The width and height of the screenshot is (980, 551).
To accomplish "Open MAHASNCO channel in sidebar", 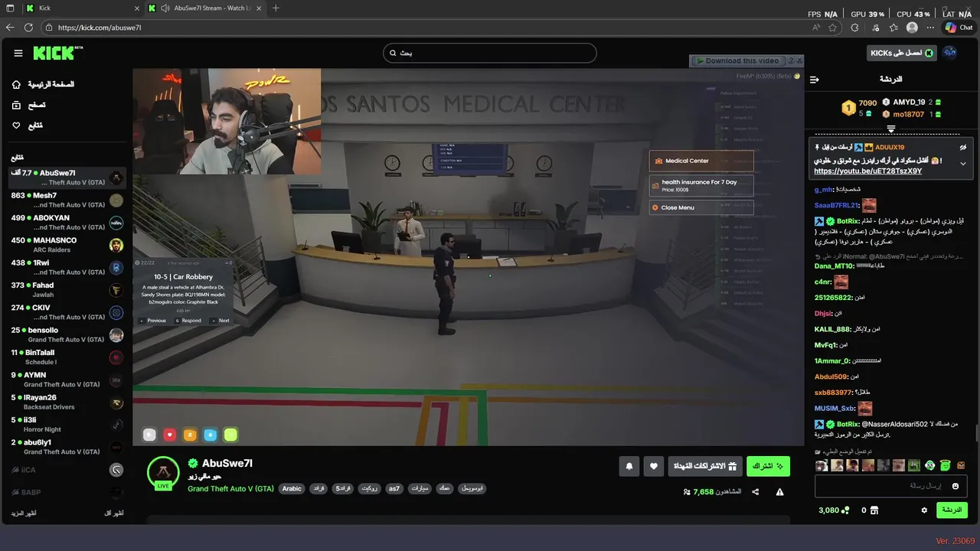I will (x=67, y=245).
